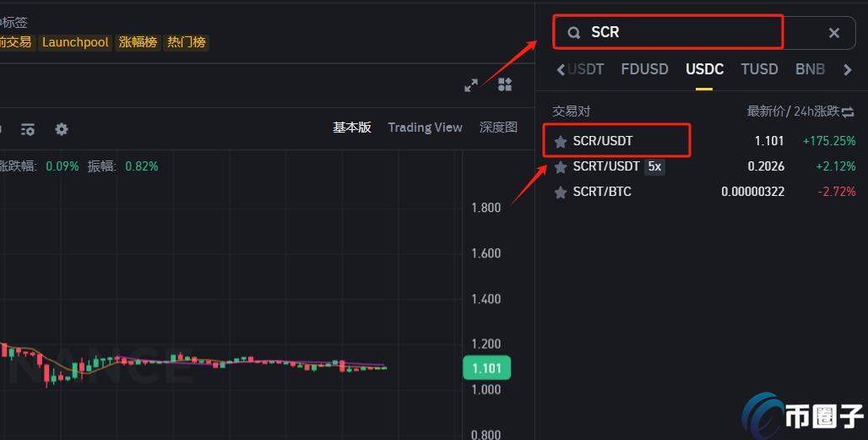Click the +175.25% change value
Image resolution: width=868 pixels, height=440 pixels.
[828, 141]
